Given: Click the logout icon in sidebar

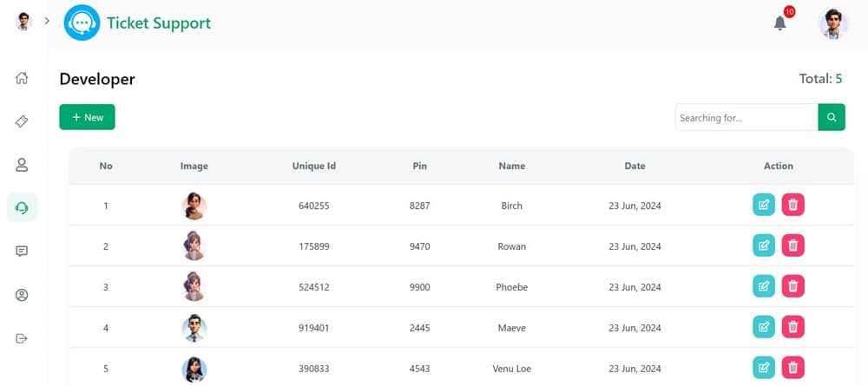Looking at the screenshot, I should [x=22, y=338].
